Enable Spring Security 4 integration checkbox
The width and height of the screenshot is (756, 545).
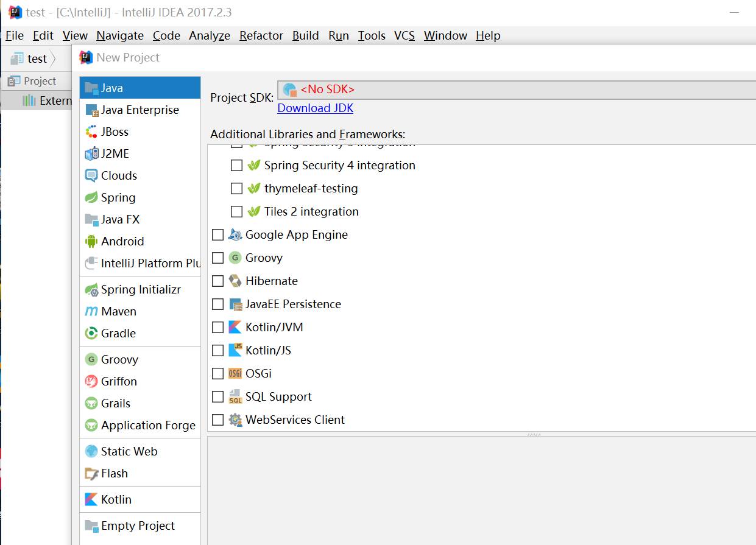[x=236, y=165]
